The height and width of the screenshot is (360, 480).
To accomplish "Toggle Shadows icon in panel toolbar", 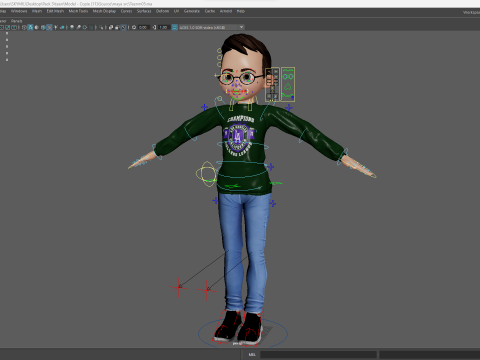I will [62, 27].
